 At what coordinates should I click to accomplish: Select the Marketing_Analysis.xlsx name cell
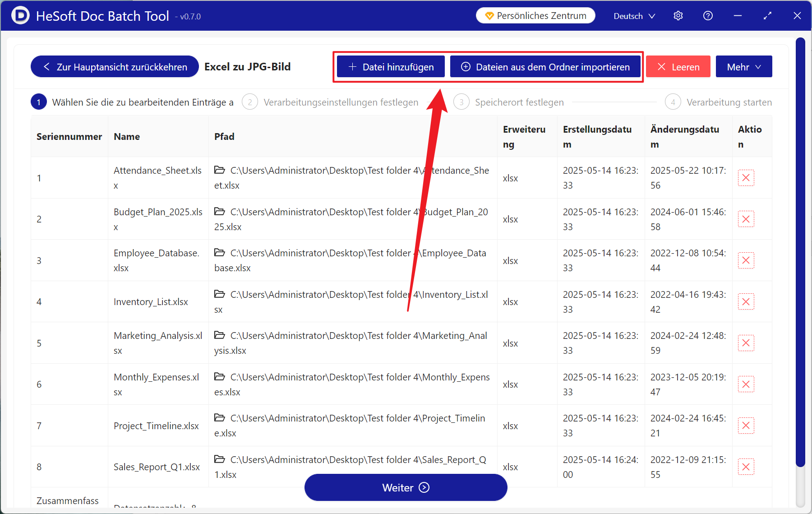[x=158, y=343]
